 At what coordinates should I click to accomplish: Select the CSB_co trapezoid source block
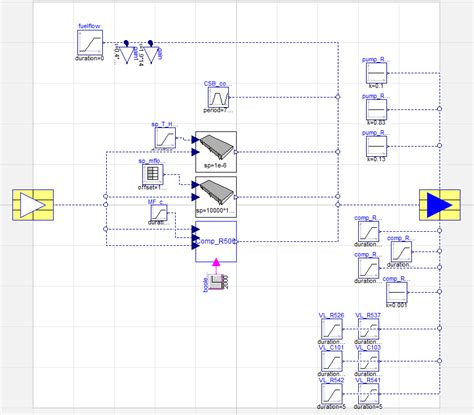(218, 98)
